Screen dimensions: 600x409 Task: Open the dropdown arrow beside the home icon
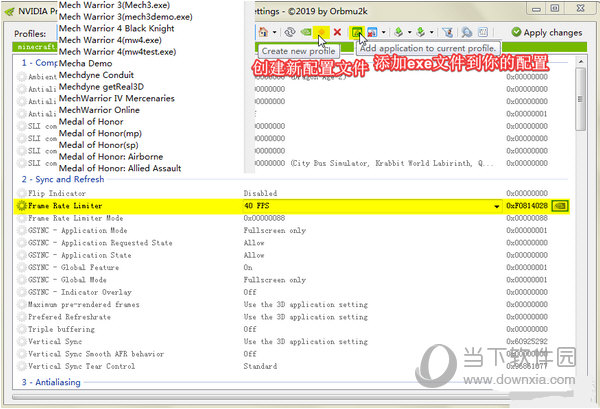pyautogui.click(x=274, y=33)
